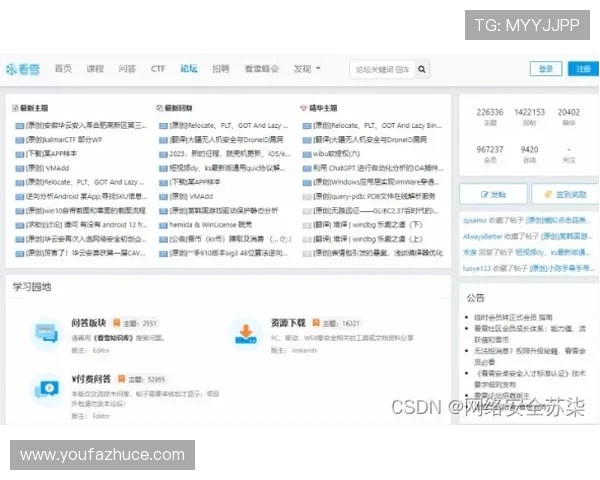The width and height of the screenshot is (600, 480).
Task: Click thread icon beside 利用 ChatGPT 进行自动化分析
Action: pyautogui.click(x=307, y=168)
